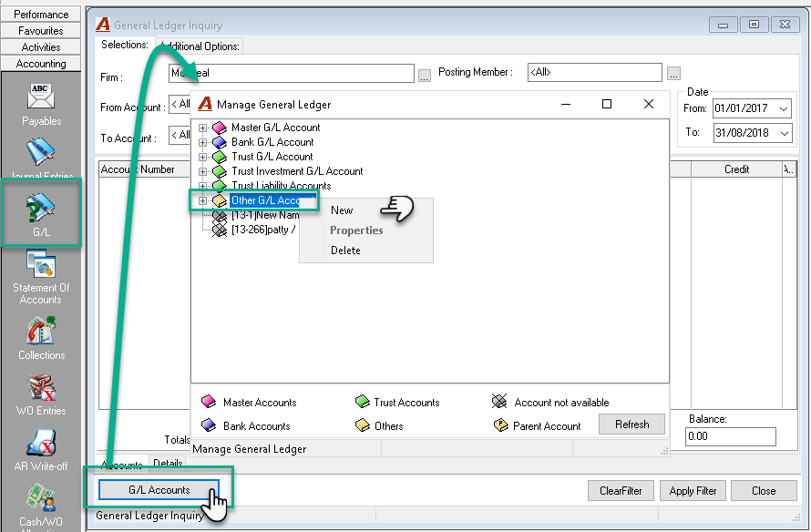
Task: Open the Activities sidebar section
Action: (41, 47)
